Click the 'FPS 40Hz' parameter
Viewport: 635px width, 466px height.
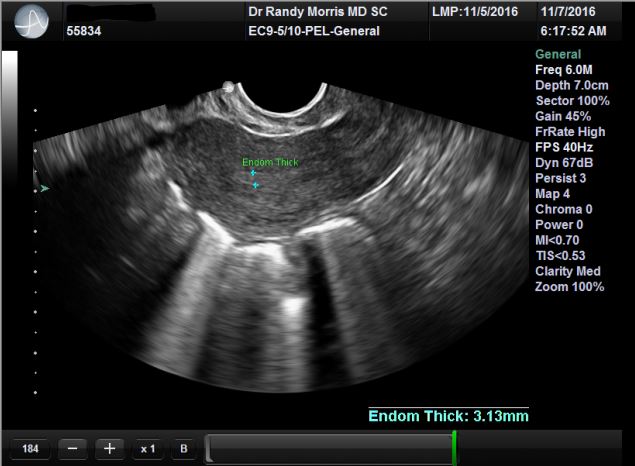click(564, 147)
